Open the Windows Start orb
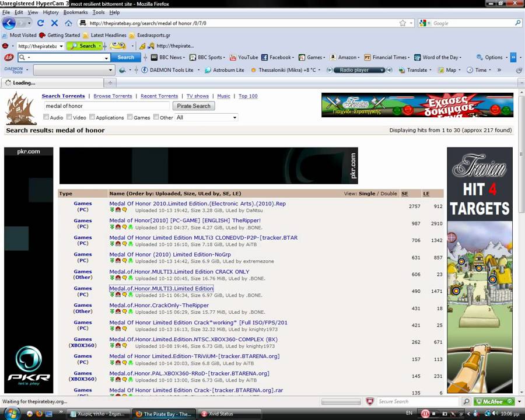This screenshot has width=525, height=420. click(x=12, y=414)
